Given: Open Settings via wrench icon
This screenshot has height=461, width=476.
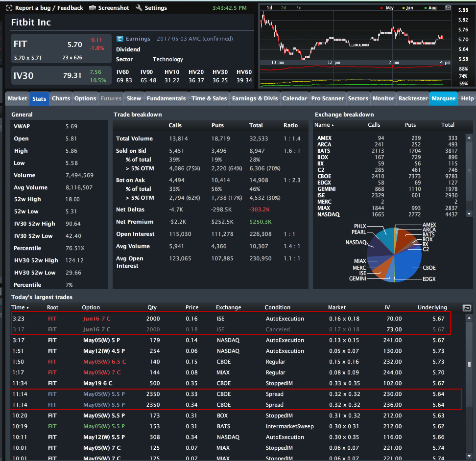Looking at the screenshot, I should tap(139, 7).
